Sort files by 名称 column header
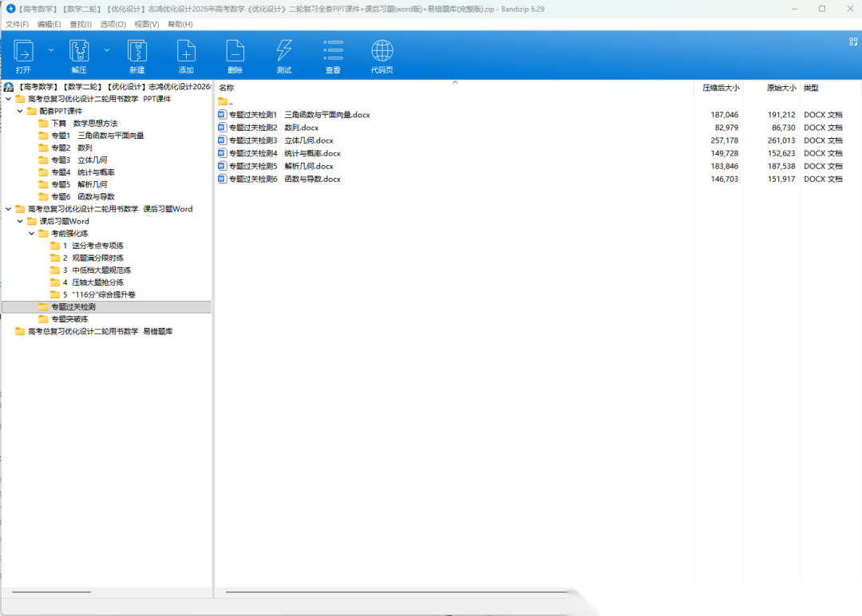The image size is (862, 616). 227,88
